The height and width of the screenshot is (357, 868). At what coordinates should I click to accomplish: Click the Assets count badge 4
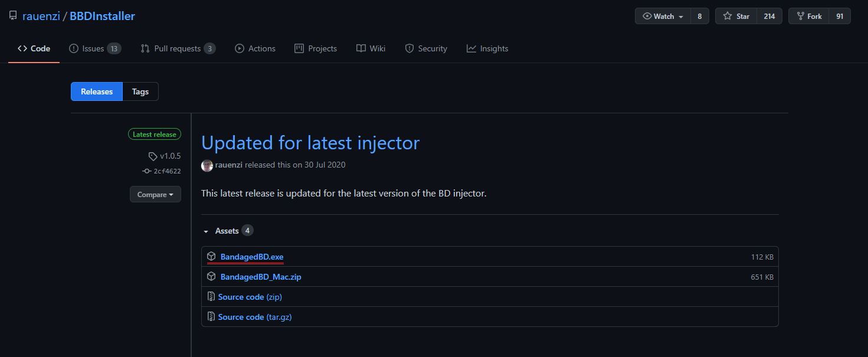247,231
